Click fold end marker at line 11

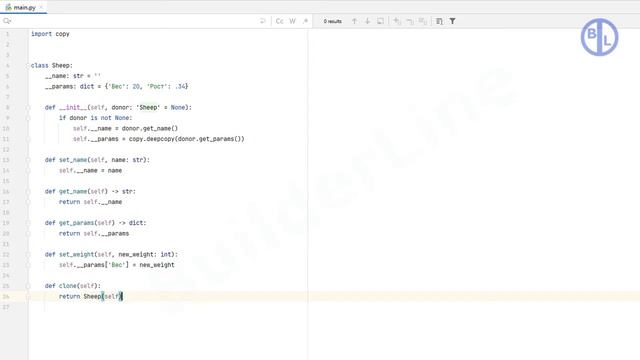click(x=28, y=139)
